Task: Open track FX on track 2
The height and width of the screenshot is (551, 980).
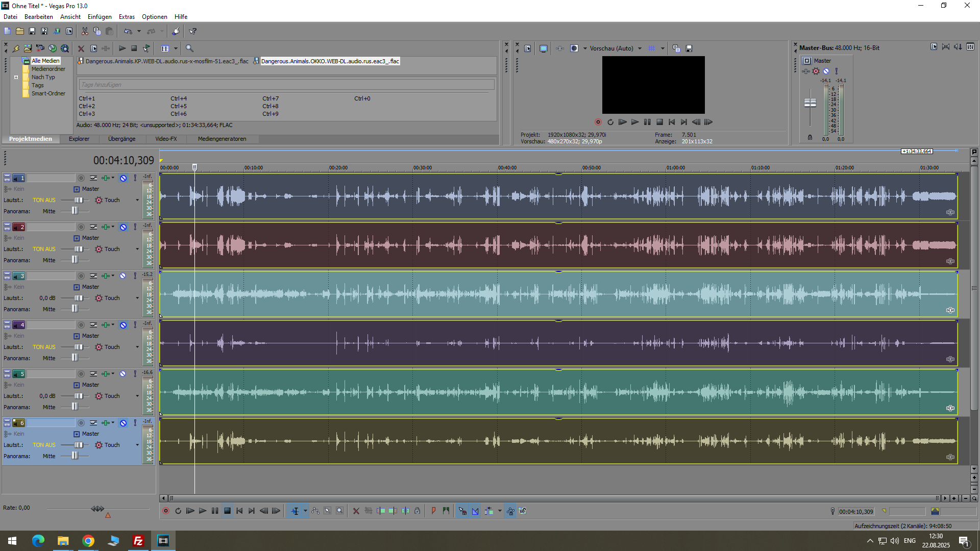Action: pos(106,227)
